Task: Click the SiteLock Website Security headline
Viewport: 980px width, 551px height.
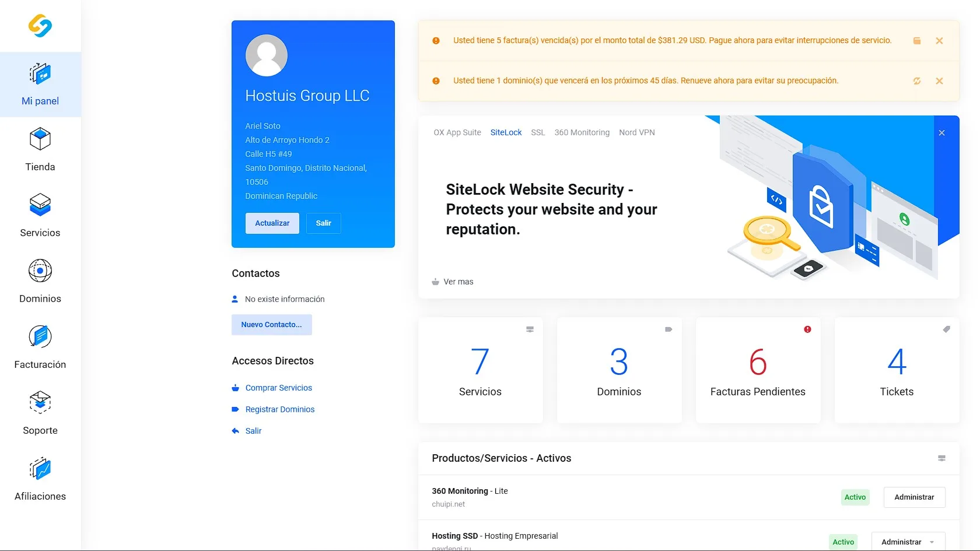Action: (551, 209)
